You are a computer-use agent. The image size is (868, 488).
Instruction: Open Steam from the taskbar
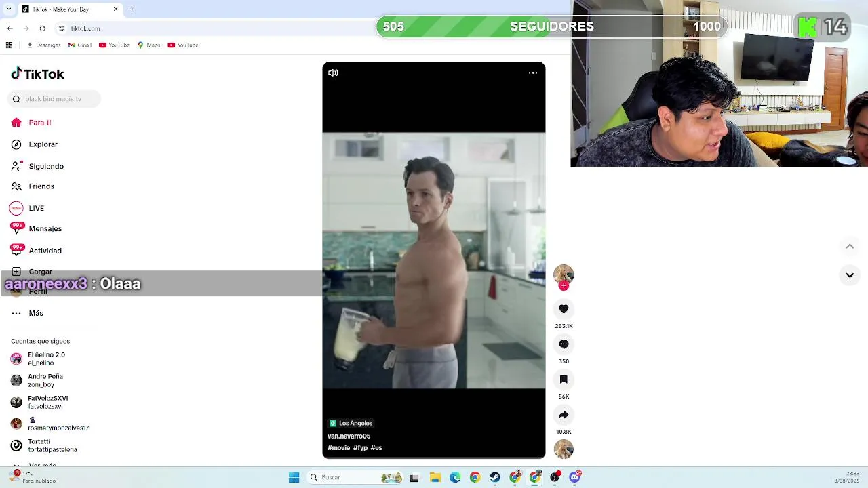(495, 477)
